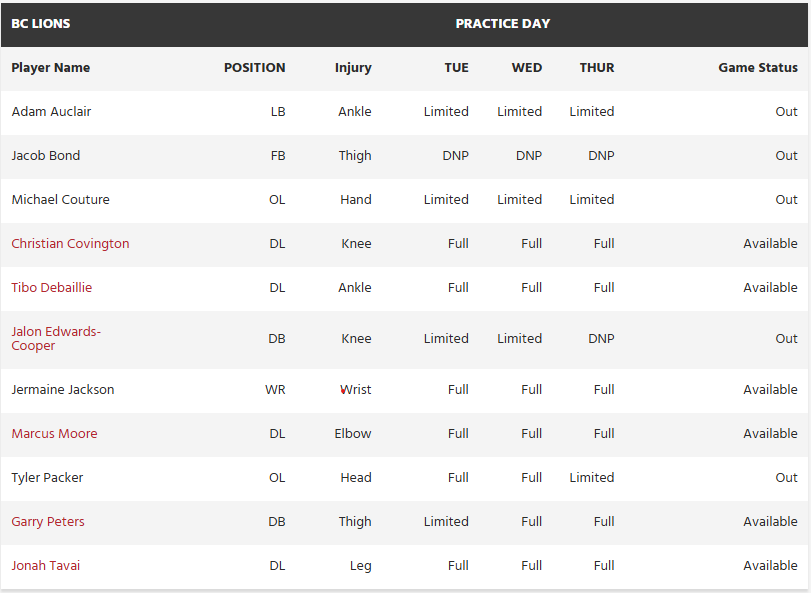811x593 pixels.
Task: Click the TUE practice day header
Action: coord(456,68)
